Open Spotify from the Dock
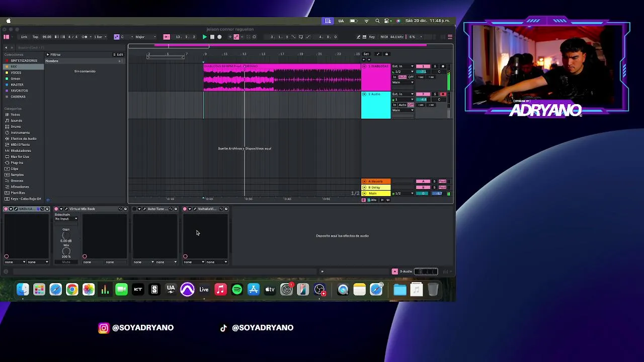Image resolution: width=644 pixels, height=362 pixels. [237, 289]
